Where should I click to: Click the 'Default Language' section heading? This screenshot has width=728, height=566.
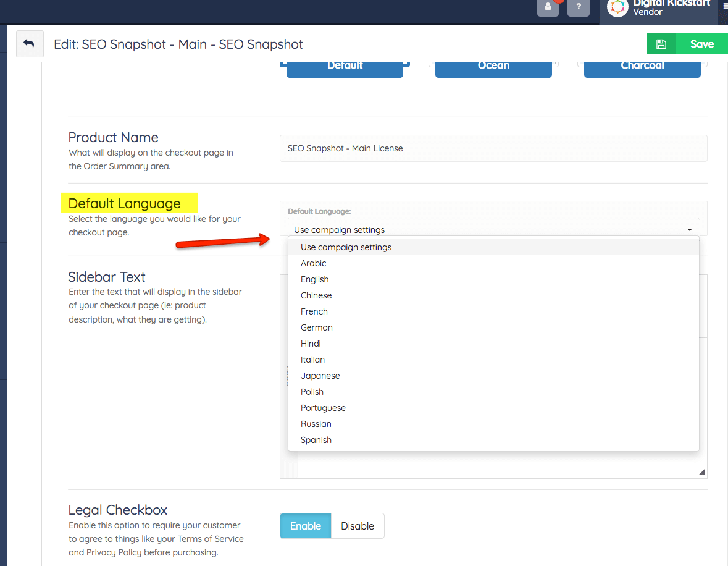click(x=125, y=203)
